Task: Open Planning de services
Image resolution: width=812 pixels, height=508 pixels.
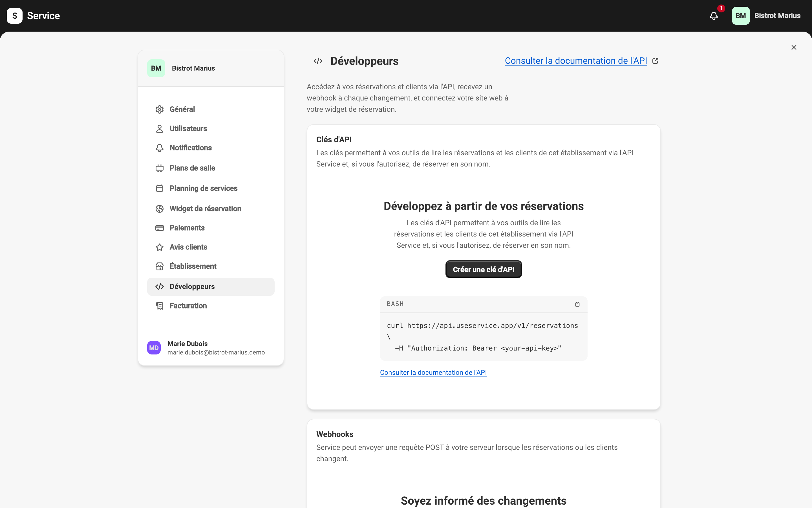Action: pyautogui.click(x=211, y=189)
